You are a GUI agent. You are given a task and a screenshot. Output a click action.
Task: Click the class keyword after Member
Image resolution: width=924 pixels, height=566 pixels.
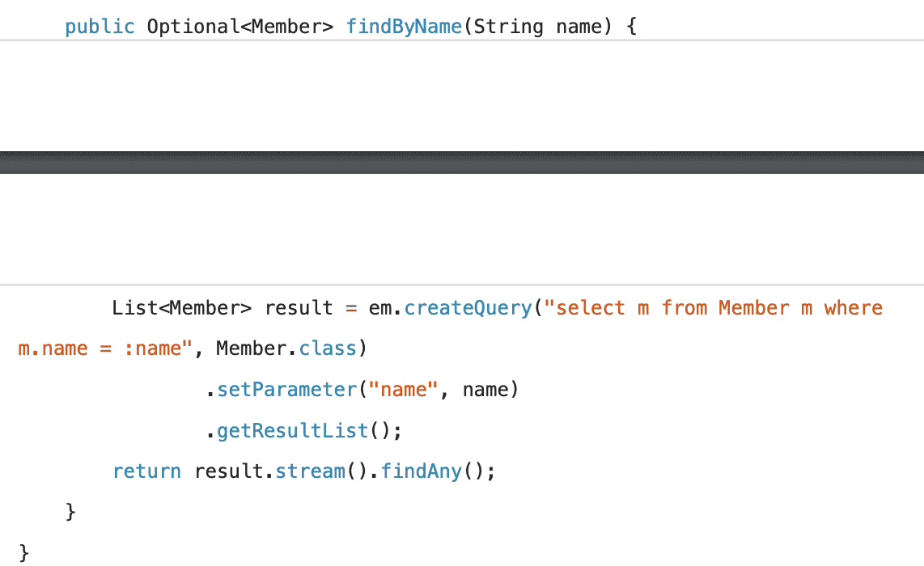tap(329, 348)
